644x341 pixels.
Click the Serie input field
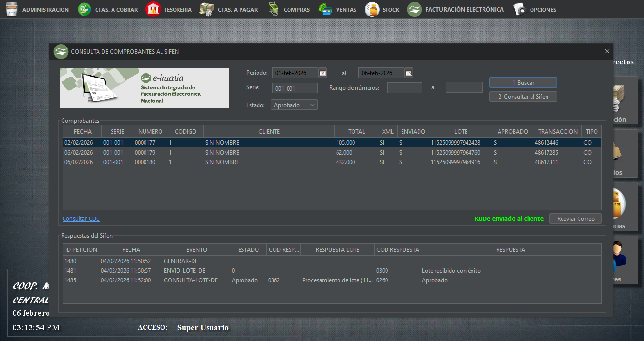tap(294, 88)
